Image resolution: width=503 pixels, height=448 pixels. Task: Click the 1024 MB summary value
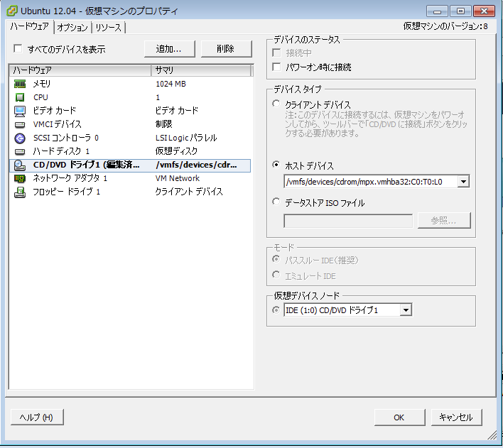pos(171,84)
